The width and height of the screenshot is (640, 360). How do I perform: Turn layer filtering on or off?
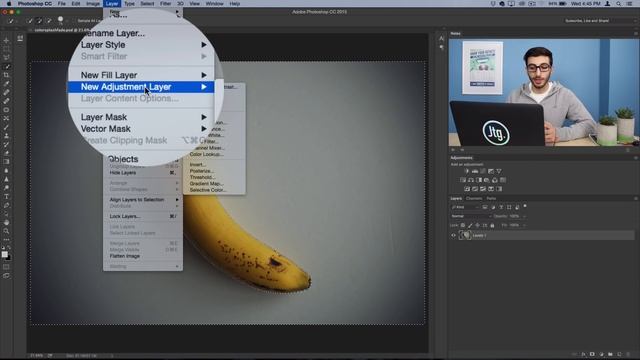click(x=525, y=206)
